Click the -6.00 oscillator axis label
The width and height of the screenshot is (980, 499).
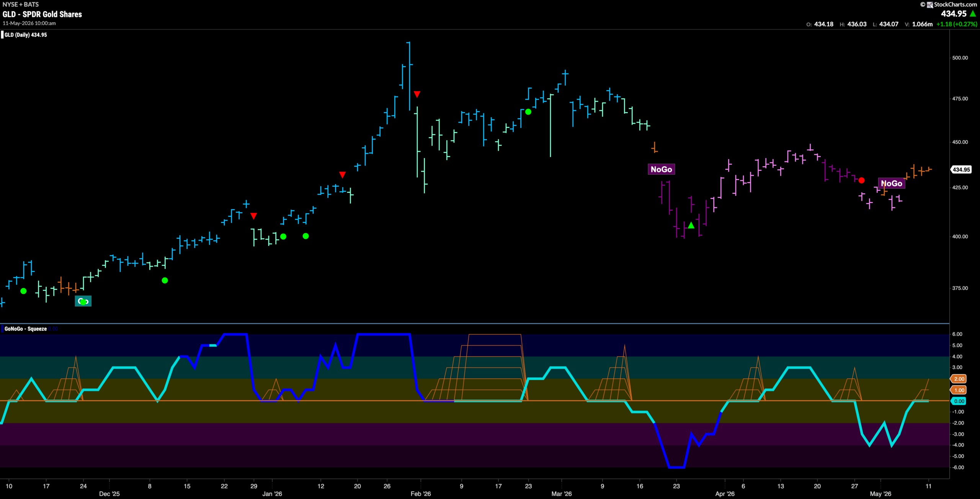click(x=958, y=467)
